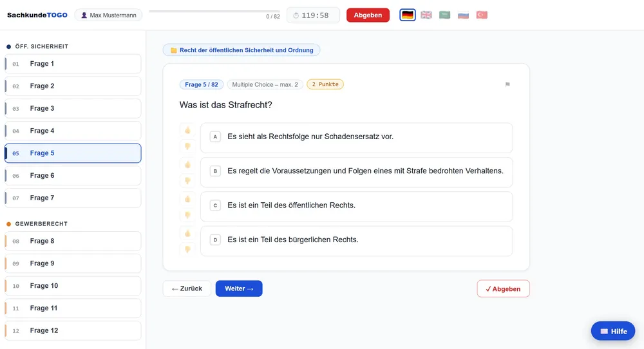
Task: Open Frage 1 in sidebar
Action: tap(73, 64)
